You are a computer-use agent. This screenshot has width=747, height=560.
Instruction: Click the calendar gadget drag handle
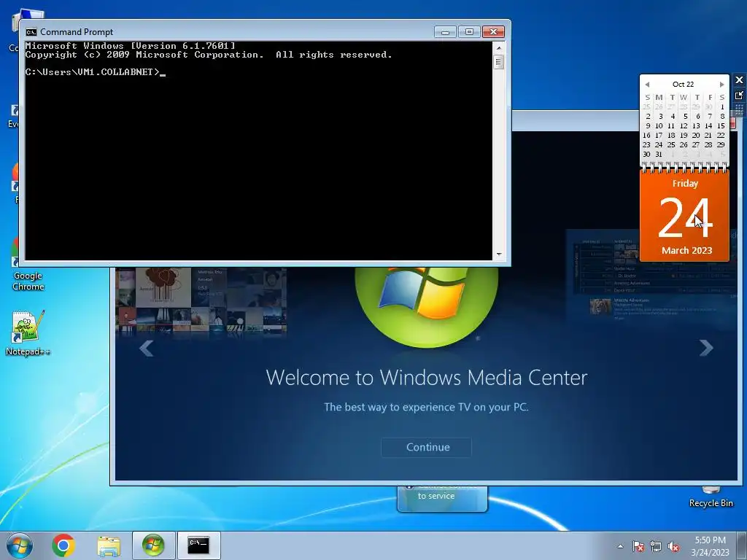click(x=739, y=111)
